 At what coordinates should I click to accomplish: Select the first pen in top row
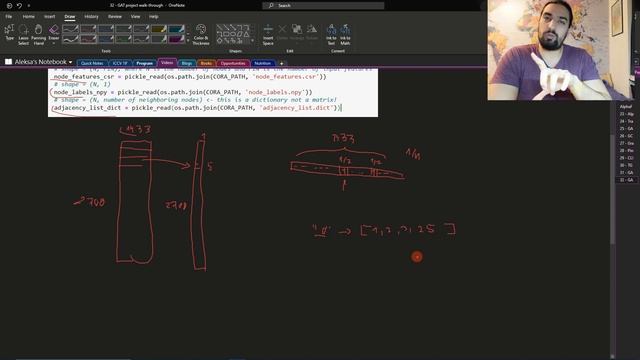coord(70,29)
